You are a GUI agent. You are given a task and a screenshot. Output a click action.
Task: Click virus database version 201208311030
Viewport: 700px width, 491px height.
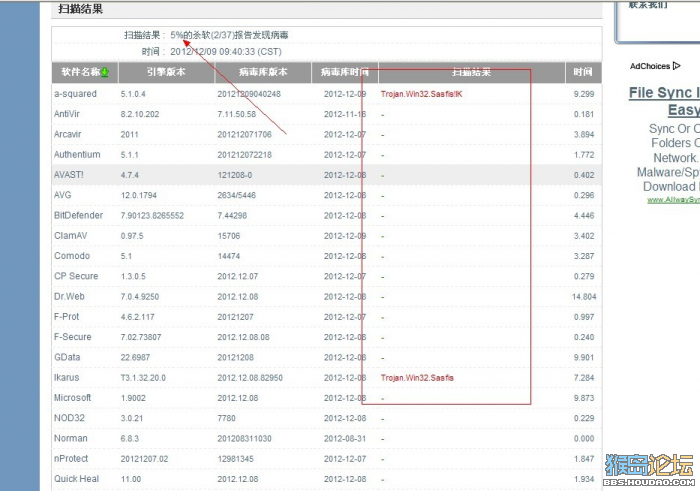(244, 439)
